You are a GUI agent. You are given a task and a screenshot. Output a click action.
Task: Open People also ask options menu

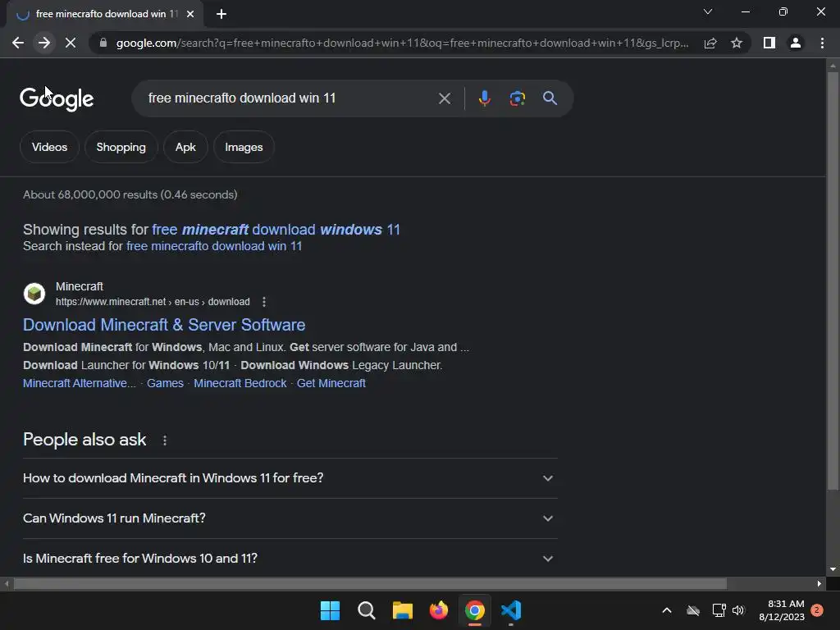point(164,441)
